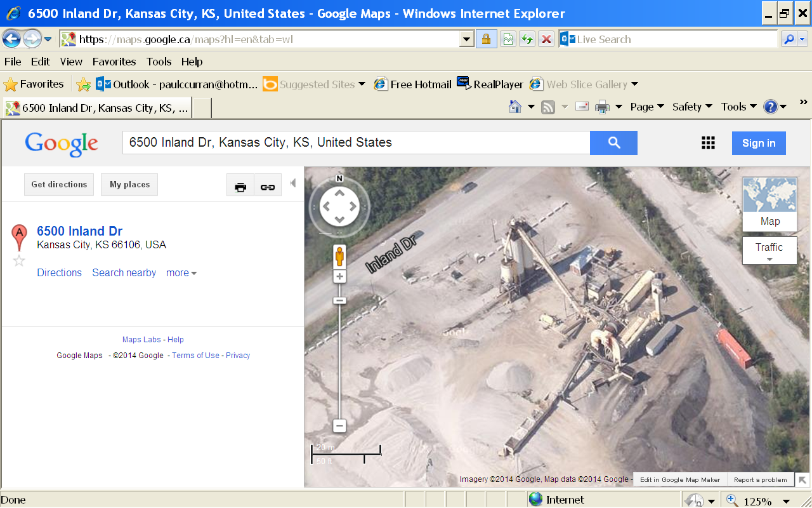Switch to Map view thumbnail

[769, 204]
